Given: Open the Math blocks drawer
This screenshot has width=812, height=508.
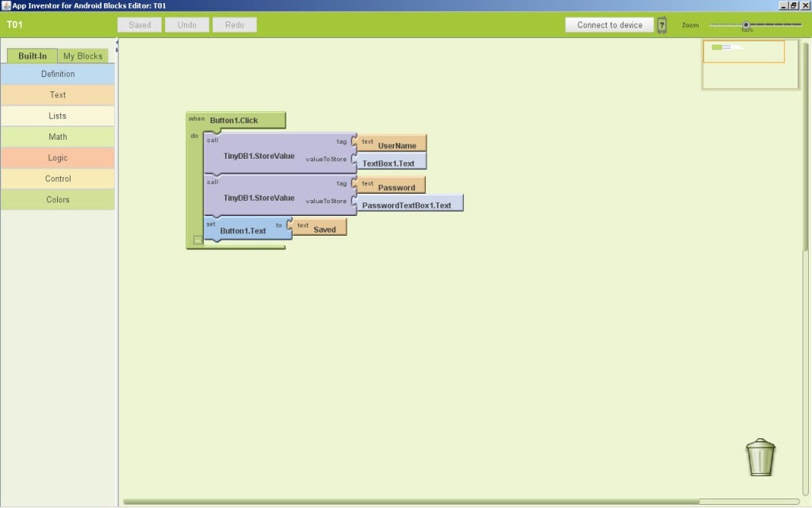Looking at the screenshot, I should coord(58,137).
